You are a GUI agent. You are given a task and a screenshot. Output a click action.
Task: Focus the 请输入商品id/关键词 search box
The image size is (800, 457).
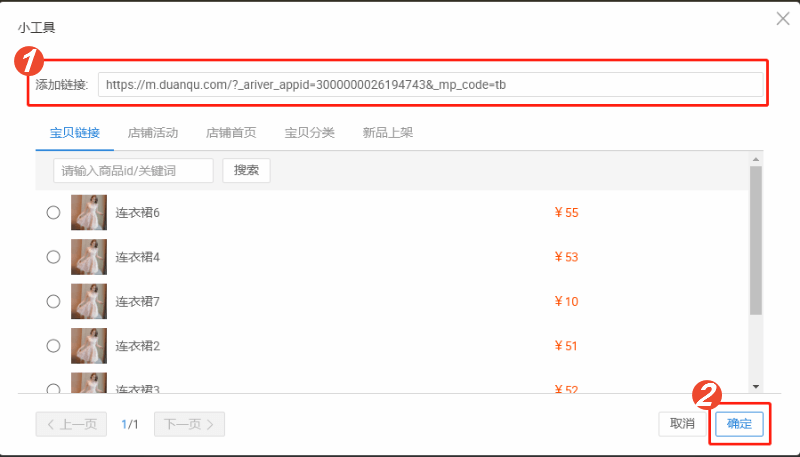133,170
